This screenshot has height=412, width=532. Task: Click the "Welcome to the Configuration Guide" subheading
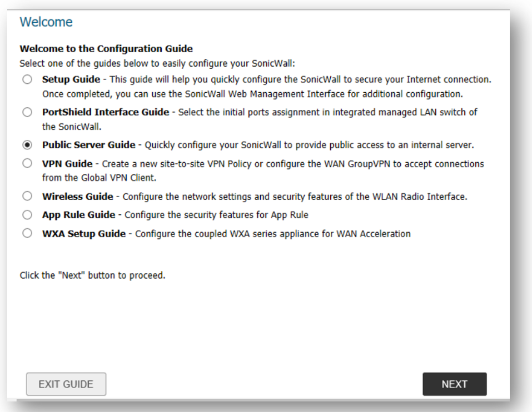106,49
